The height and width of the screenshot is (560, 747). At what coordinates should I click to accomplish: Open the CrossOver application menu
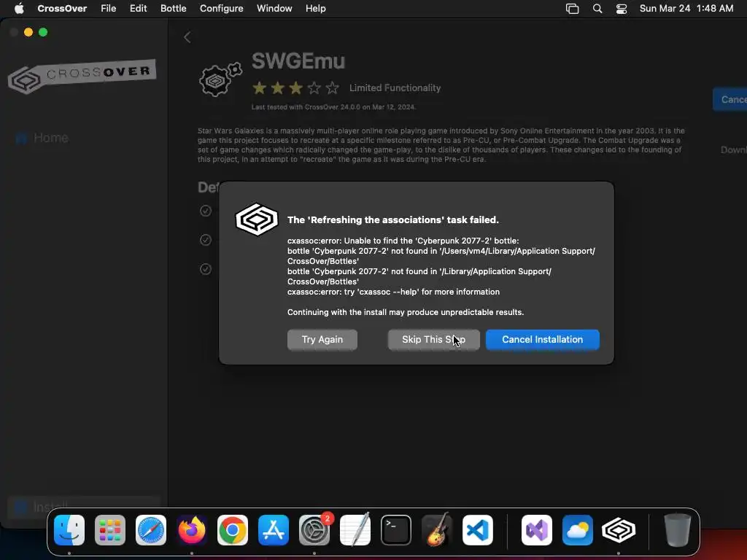coord(62,8)
